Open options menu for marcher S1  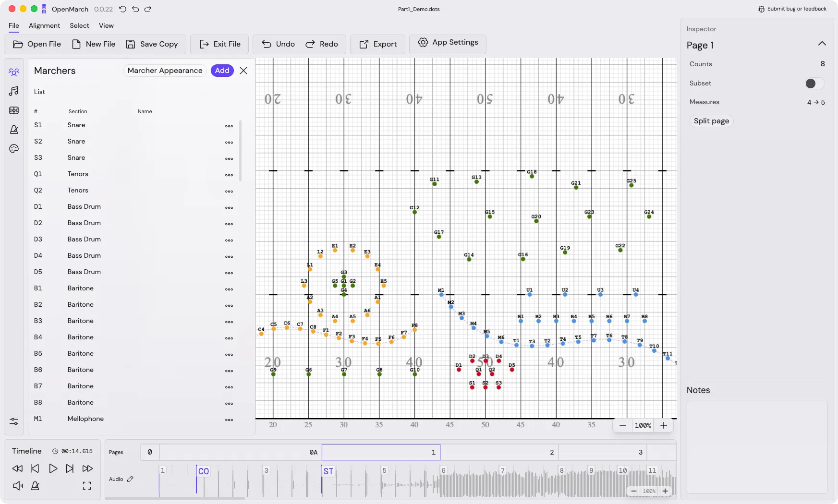point(229,126)
